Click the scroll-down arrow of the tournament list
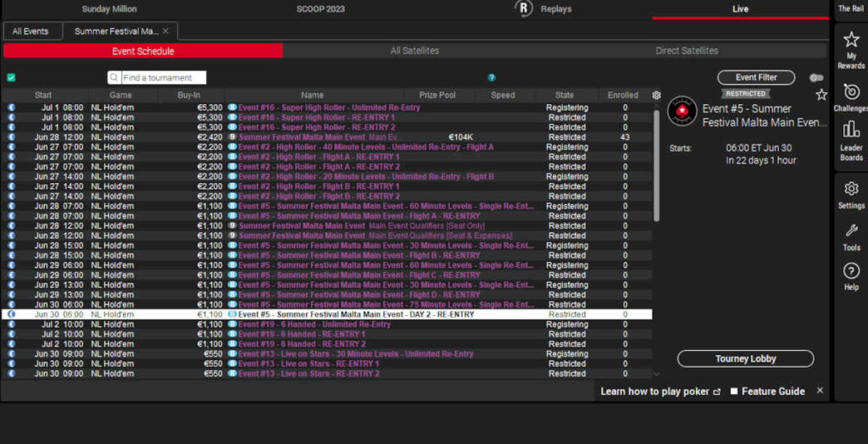 [x=656, y=374]
